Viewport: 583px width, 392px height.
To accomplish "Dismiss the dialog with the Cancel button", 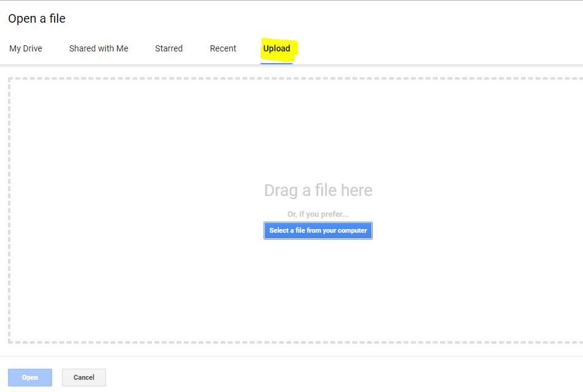I will (x=84, y=377).
